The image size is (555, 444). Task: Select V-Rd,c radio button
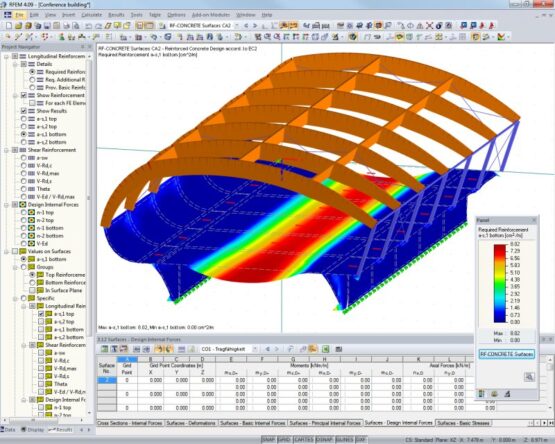pyautogui.click(x=24, y=165)
